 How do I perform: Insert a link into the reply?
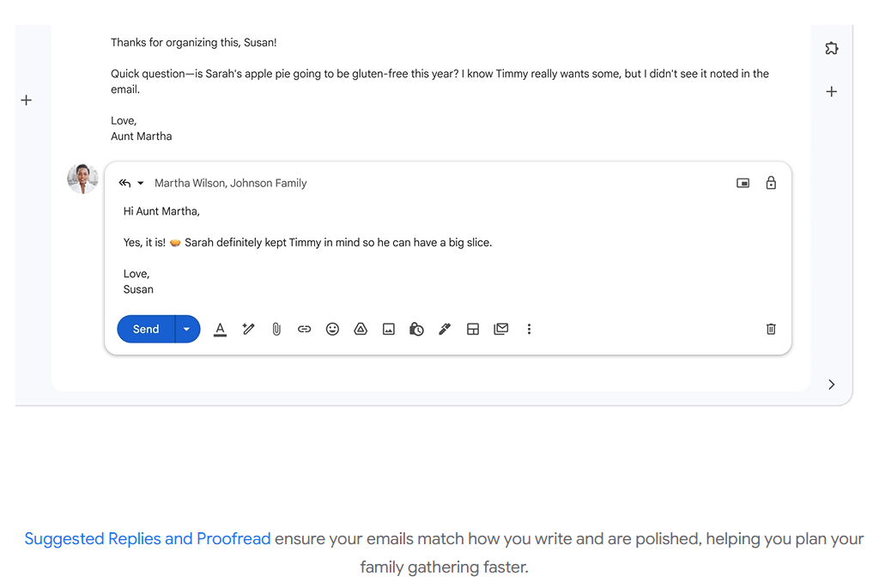[x=304, y=329]
